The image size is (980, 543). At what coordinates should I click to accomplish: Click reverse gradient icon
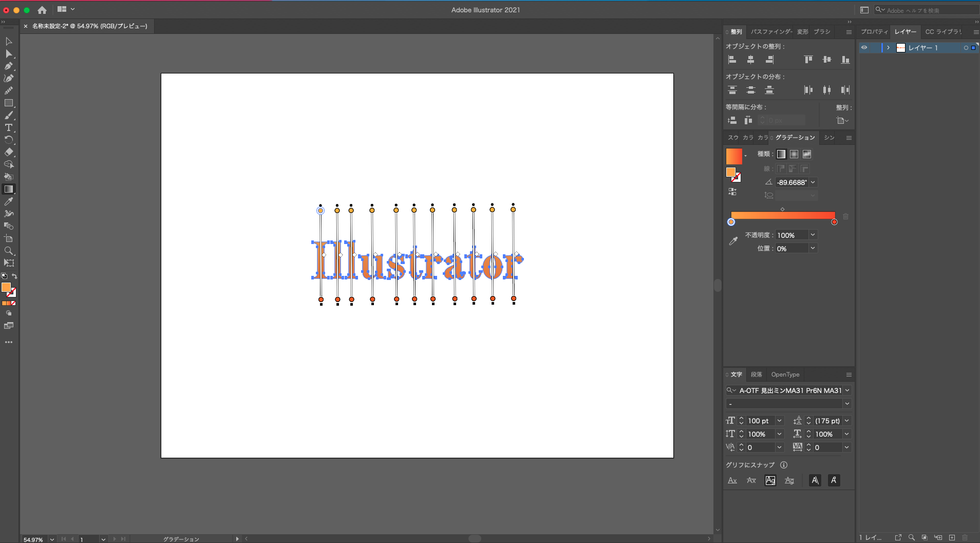pyautogui.click(x=732, y=192)
